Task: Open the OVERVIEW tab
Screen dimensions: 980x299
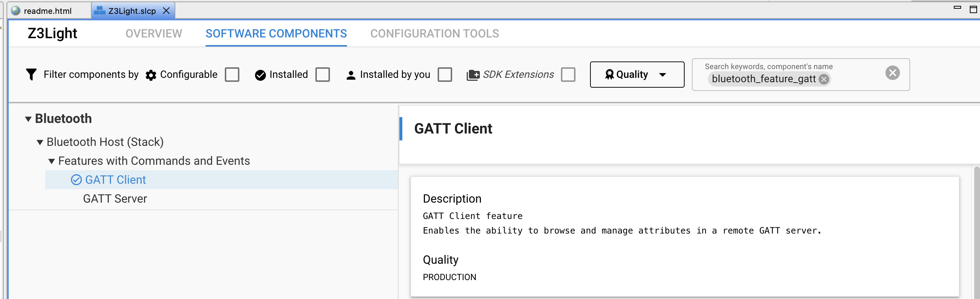Action: (154, 33)
